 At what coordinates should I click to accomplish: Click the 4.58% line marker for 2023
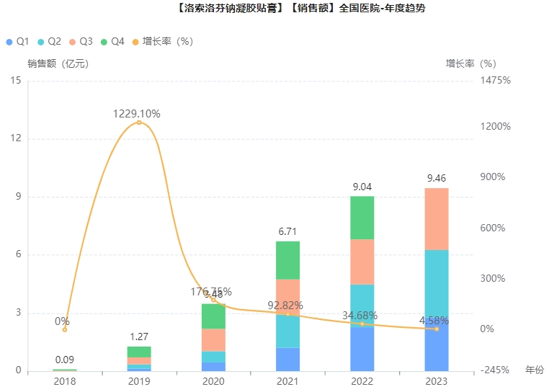coord(437,329)
